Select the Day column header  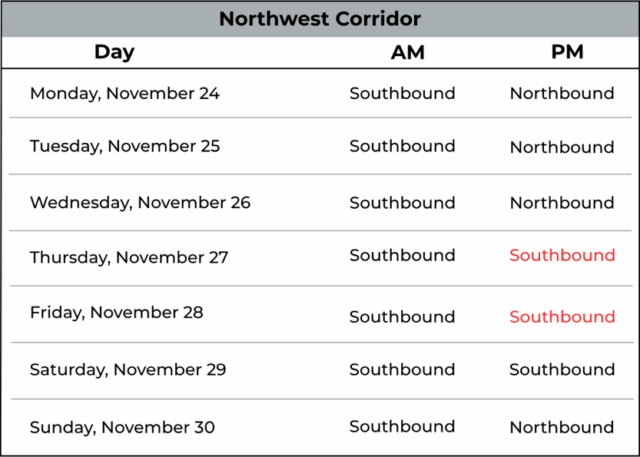[x=114, y=52]
